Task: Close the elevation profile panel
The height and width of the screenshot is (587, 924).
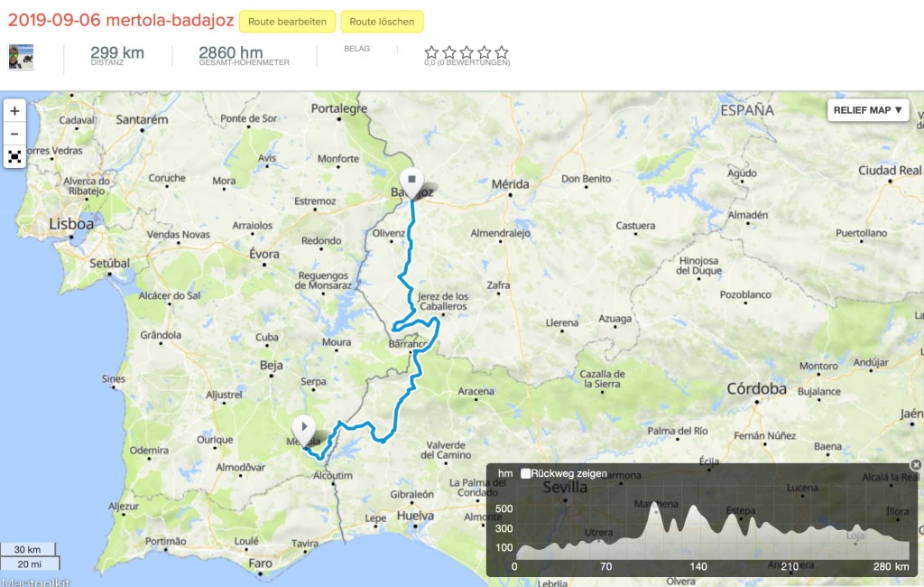Action: tap(916, 465)
